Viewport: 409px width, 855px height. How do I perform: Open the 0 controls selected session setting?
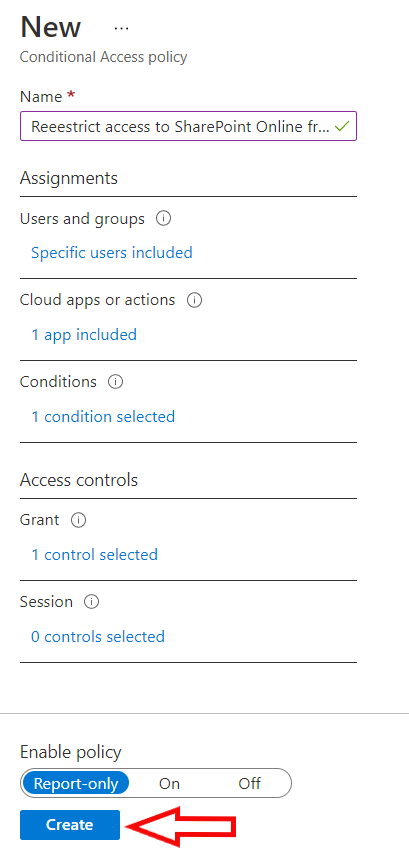click(x=98, y=636)
